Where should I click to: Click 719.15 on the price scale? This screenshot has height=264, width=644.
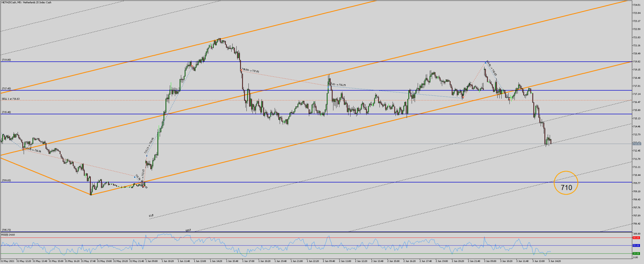tap(636, 70)
